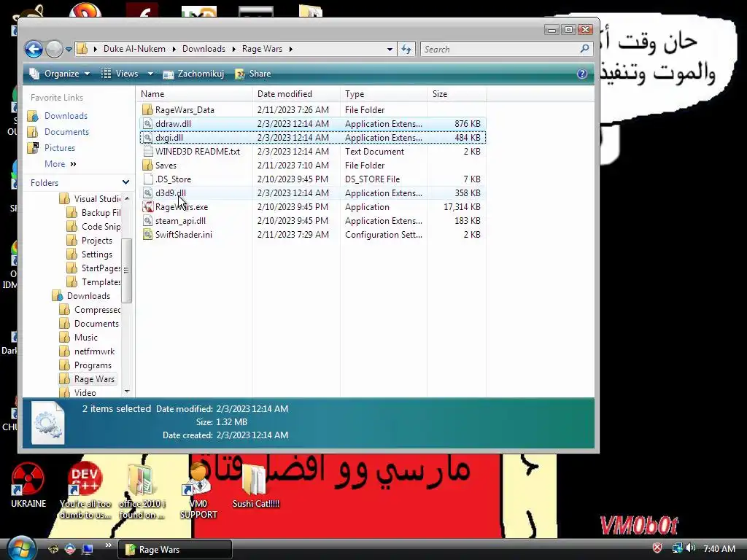Select the Saves folder icon
The width and height of the screenshot is (747, 560).
147,166
